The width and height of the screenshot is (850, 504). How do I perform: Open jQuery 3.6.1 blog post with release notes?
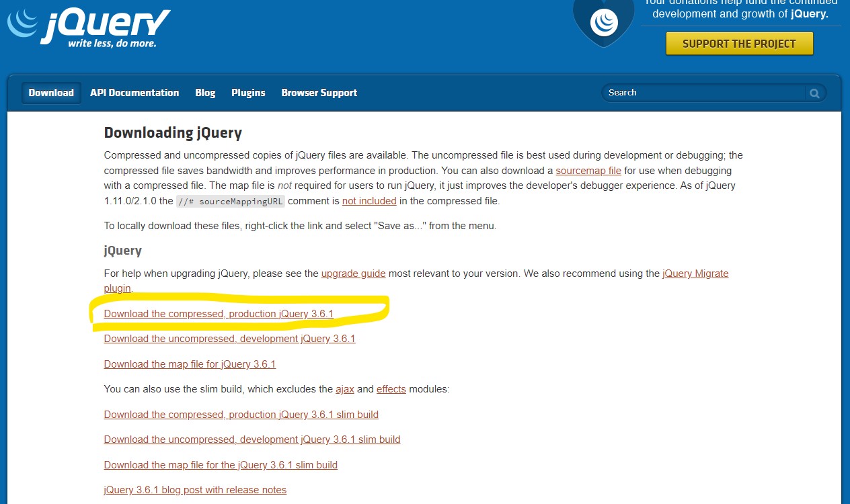point(195,490)
